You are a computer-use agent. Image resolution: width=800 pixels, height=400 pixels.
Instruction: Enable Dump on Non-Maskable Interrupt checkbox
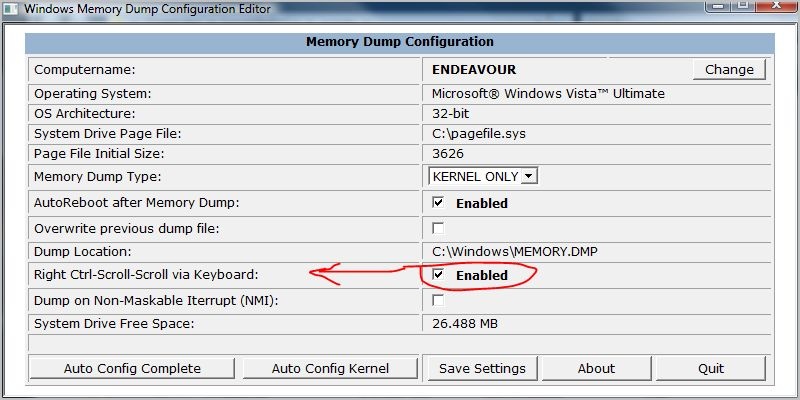click(438, 300)
